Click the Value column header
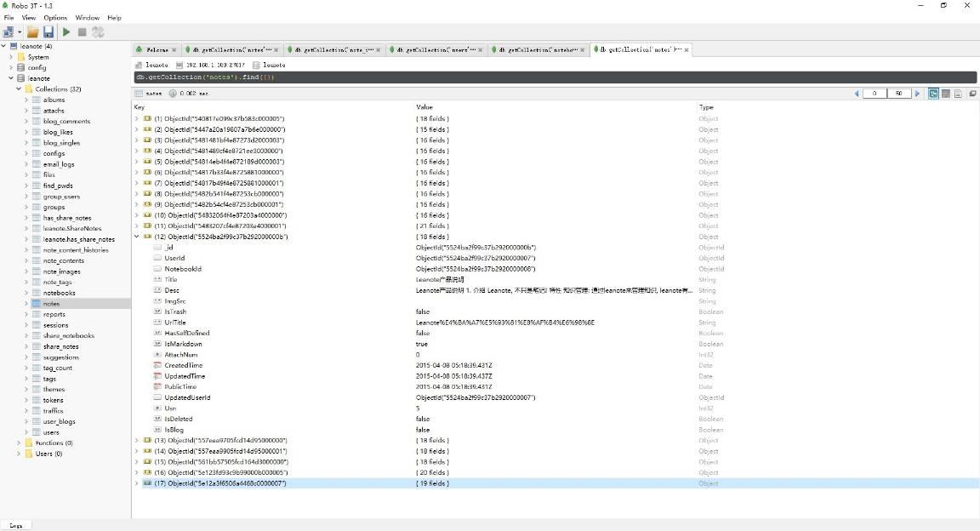This screenshot has width=980, height=531. tap(424, 107)
